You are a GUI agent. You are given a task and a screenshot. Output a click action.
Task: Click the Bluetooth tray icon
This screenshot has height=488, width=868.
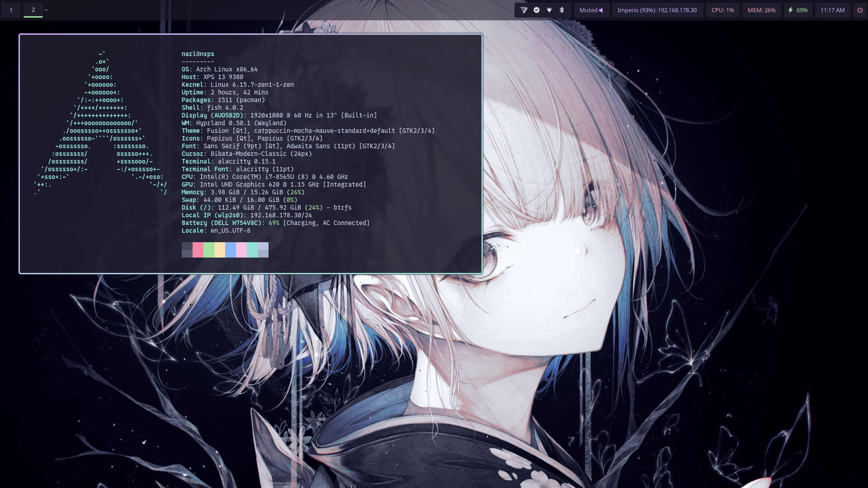click(562, 10)
